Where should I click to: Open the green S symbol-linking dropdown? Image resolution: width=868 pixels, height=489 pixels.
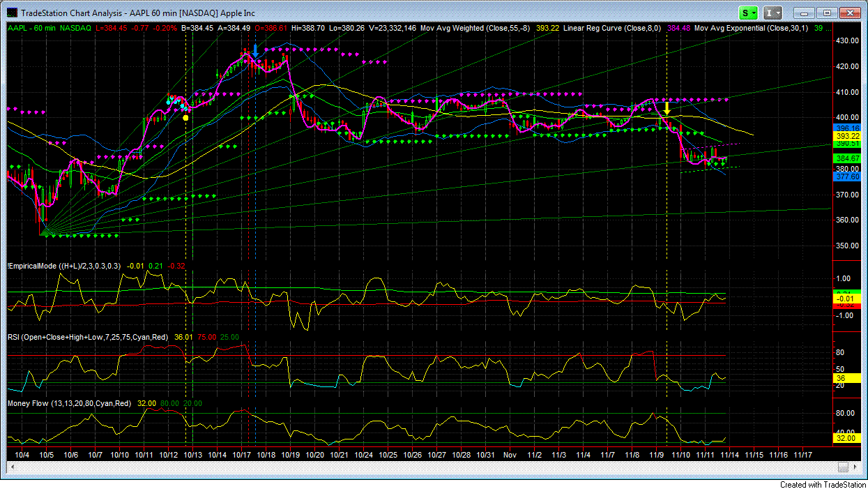749,13
